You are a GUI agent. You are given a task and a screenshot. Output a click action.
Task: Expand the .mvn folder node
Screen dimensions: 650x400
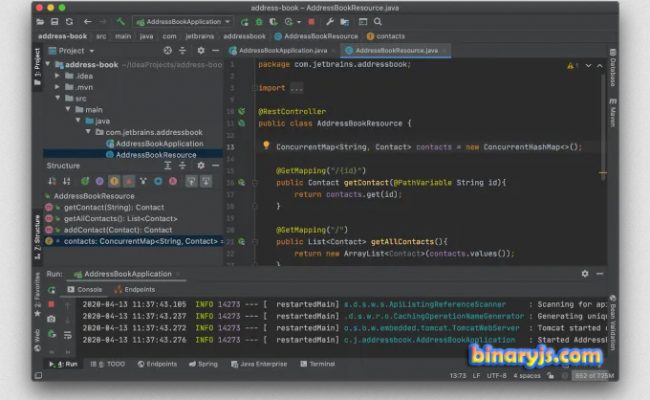point(58,87)
